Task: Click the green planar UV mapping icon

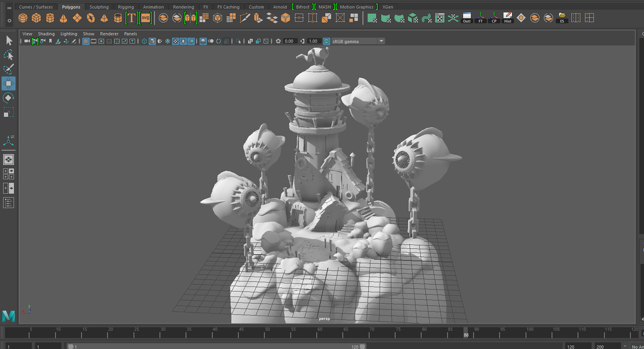Action: click(x=372, y=18)
